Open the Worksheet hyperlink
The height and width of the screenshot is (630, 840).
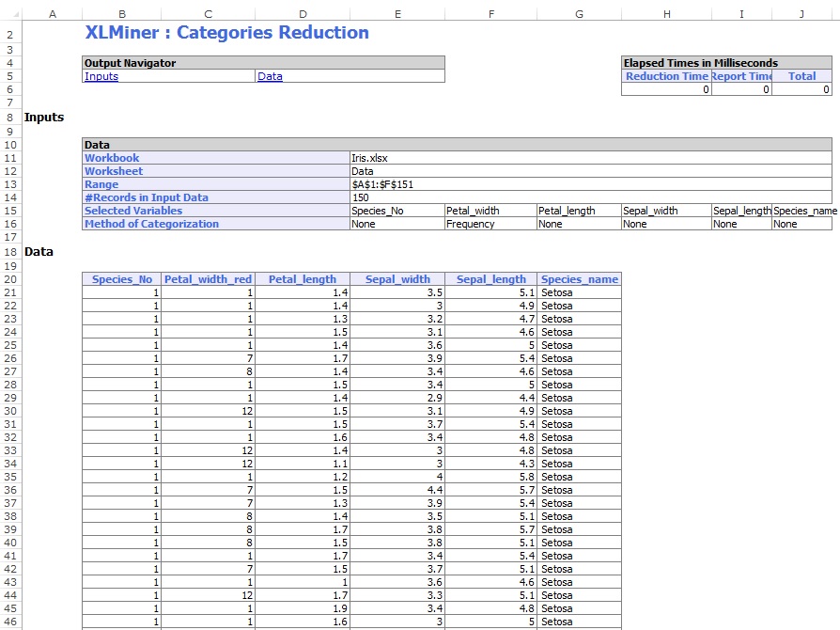[x=113, y=170]
